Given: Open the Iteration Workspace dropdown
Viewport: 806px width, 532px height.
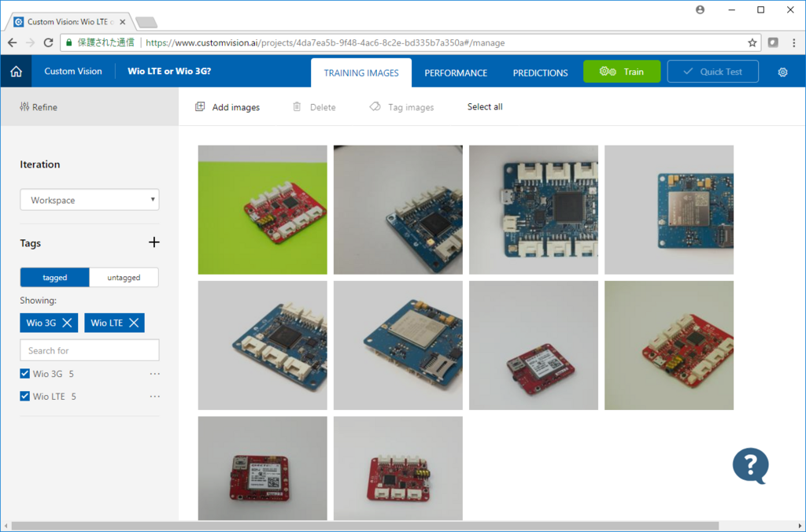Looking at the screenshot, I should tap(90, 199).
